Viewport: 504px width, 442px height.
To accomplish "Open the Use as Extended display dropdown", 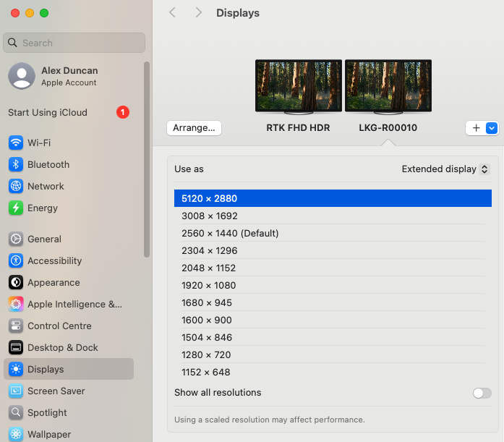I will click(445, 169).
